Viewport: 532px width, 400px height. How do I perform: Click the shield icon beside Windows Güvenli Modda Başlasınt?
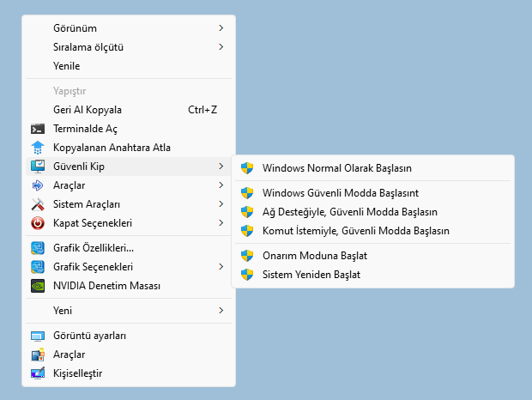point(247,193)
